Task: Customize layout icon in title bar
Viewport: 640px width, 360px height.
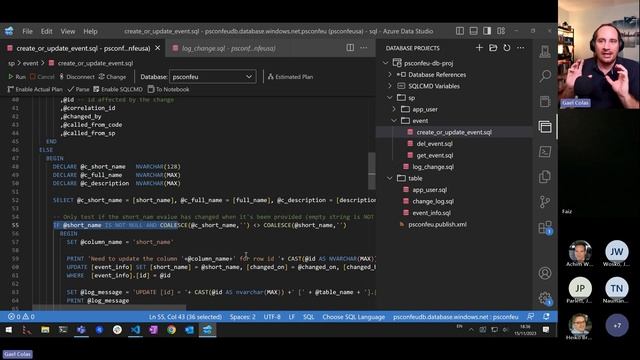Action: 501,31
